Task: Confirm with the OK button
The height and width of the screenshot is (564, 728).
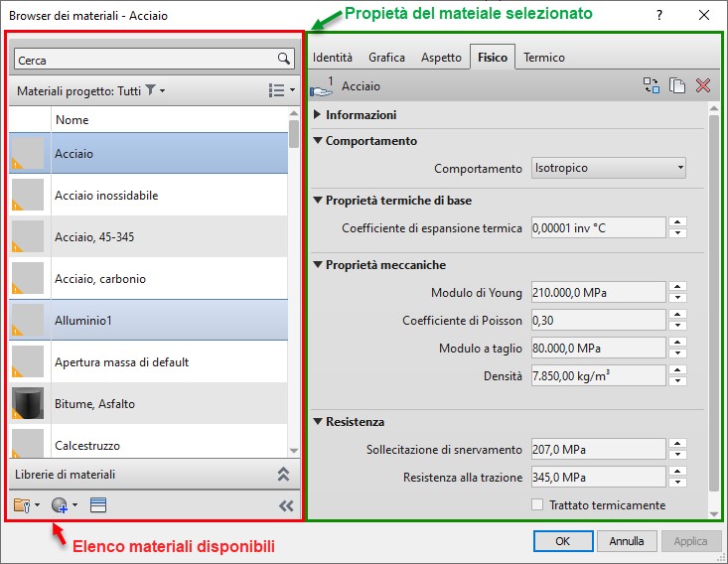Action: [x=563, y=541]
